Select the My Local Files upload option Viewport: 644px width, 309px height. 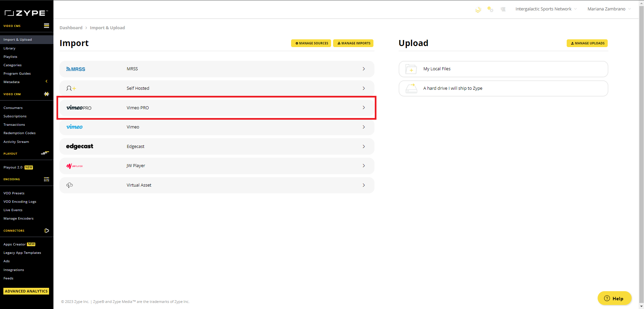pos(437,69)
